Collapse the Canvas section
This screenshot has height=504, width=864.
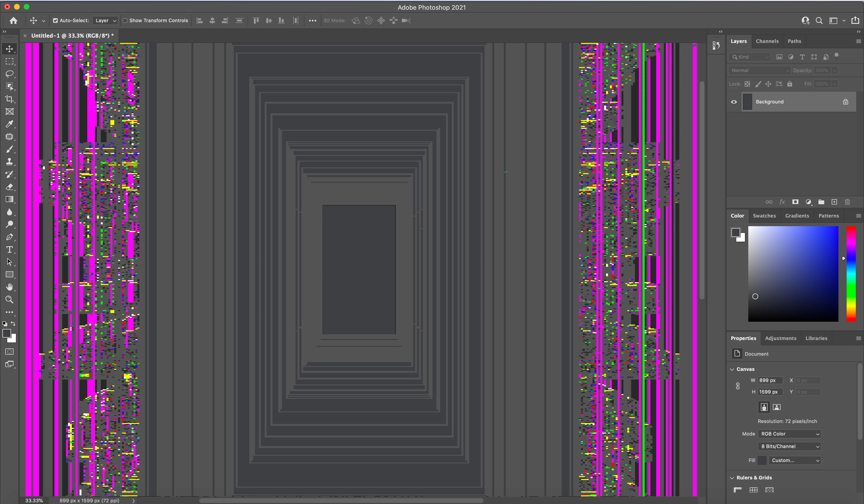click(x=732, y=369)
